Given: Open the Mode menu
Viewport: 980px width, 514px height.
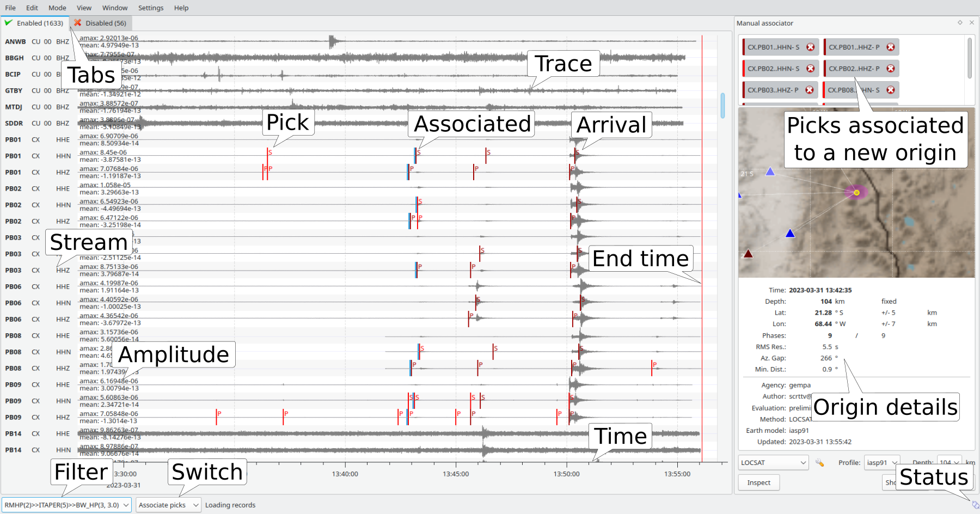Looking at the screenshot, I should [x=57, y=8].
